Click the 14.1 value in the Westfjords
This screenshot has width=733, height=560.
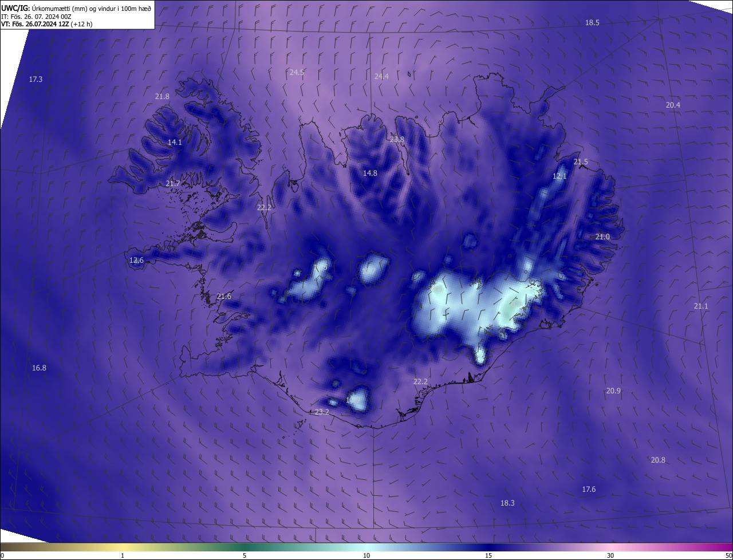click(175, 142)
